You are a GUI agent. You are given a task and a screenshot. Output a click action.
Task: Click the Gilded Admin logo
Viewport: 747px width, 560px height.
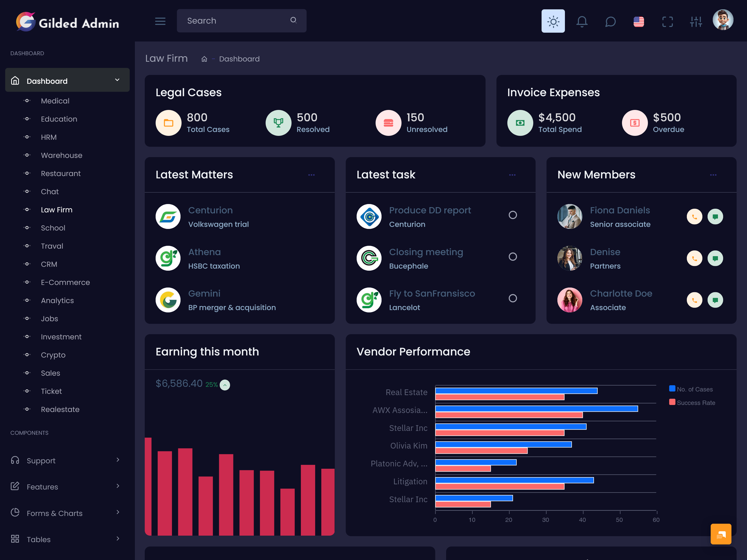(67, 22)
